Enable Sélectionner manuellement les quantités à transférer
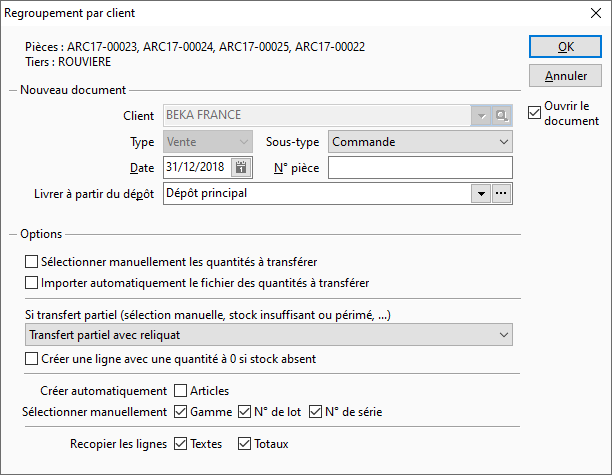Image resolution: width=612 pixels, height=475 pixels. pos(32,262)
